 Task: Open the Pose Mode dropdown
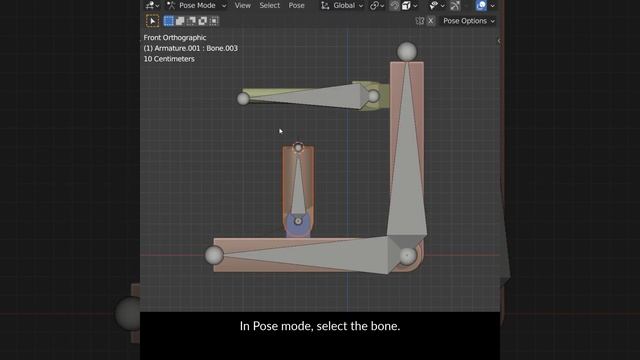tap(197, 5)
